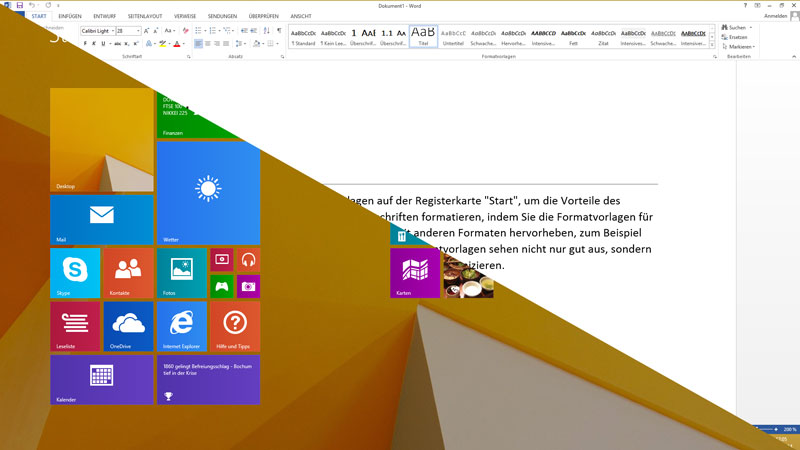The height and width of the screenshot is (450, 800).
Task: Switch to the ENTWURF ribbon tab
Action: coord(105,16)
